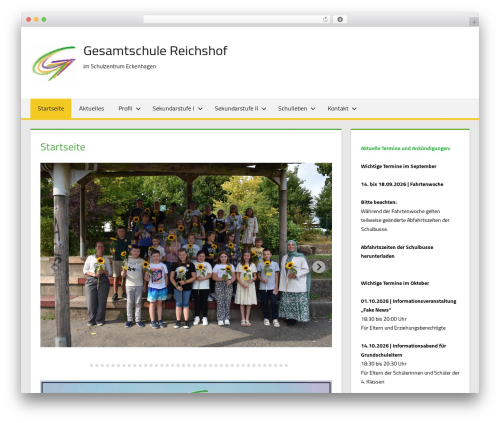Open the Kontakt menu item
The width and height of the screenshot is (500, 423).
[x=338, y=109]
